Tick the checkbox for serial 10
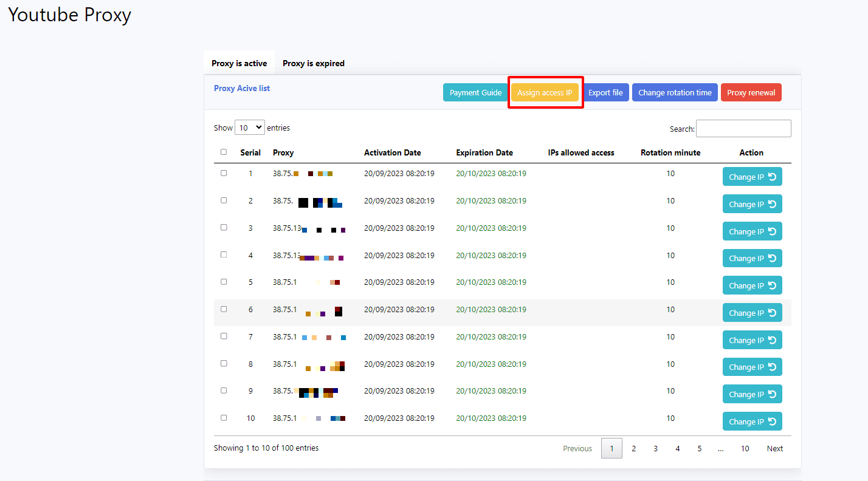Viewport: 868px width, 481px height. coord(224,418)
